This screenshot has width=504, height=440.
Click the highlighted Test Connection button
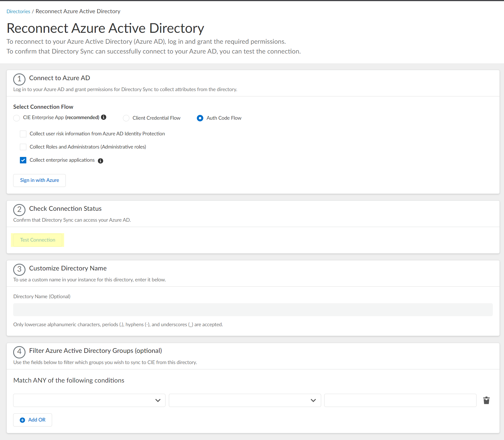click(38, 240)
